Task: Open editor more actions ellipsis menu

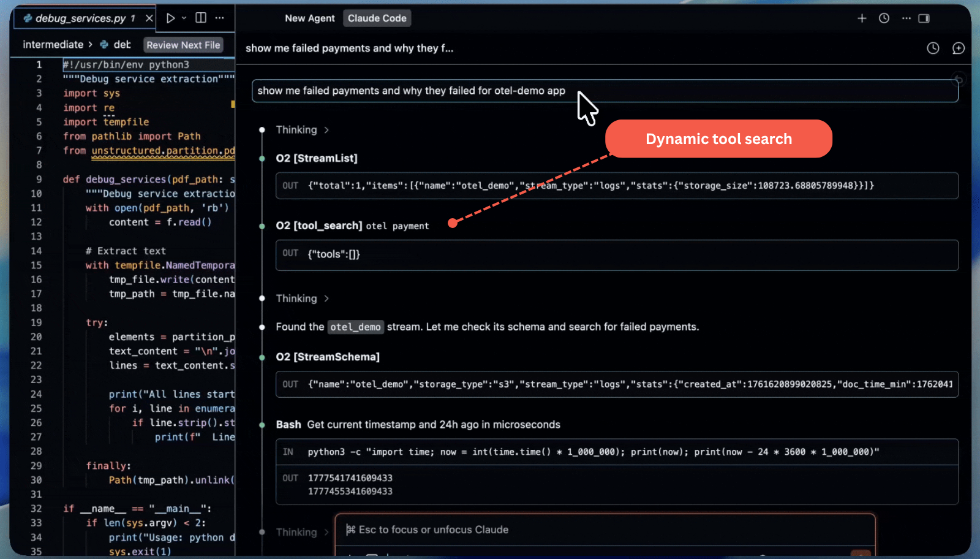Action: 219,18
